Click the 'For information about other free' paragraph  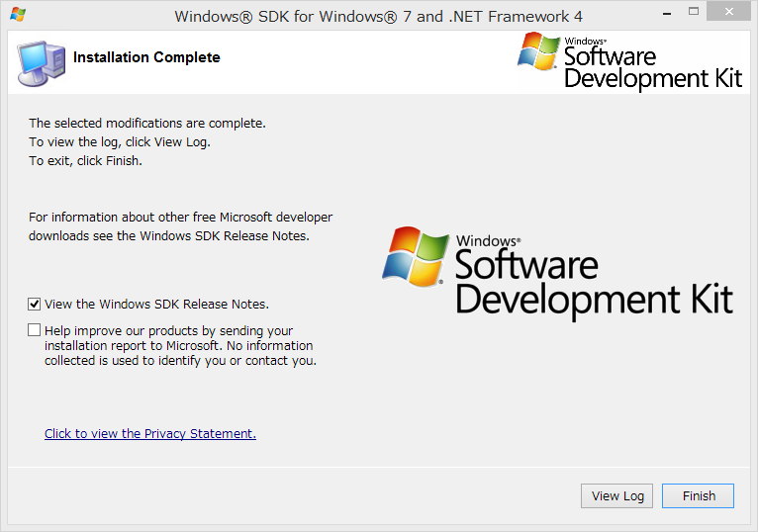tap(180, 226)
